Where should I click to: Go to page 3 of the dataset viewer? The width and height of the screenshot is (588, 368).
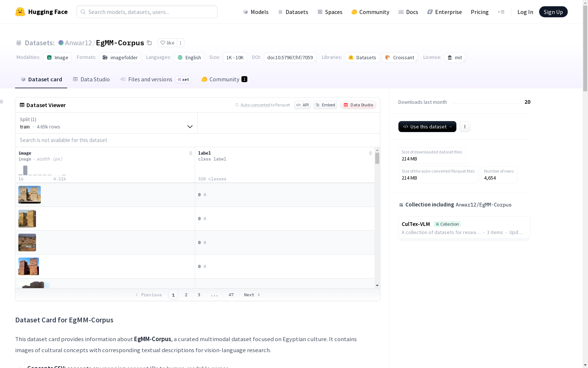pos(199,295)
